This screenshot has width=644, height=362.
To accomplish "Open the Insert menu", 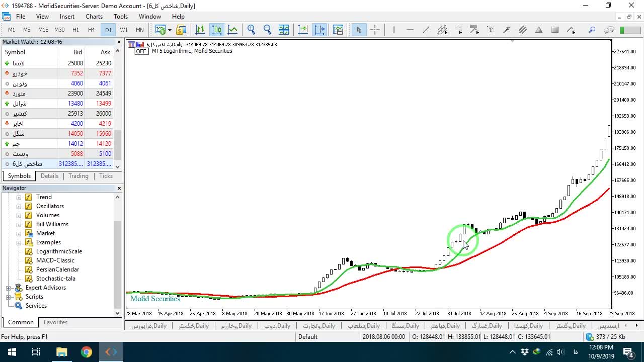I will pos(67,16).
